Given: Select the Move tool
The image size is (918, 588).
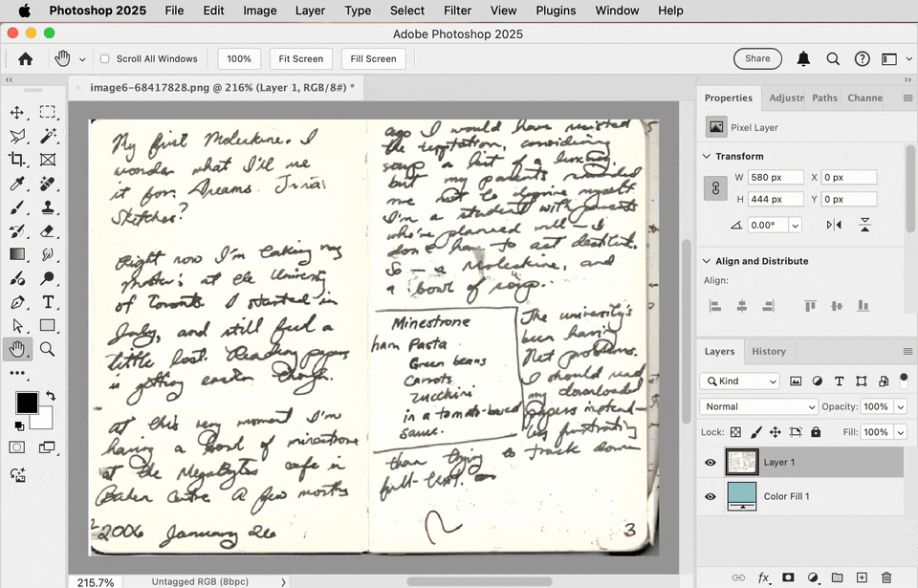Looking at the screenshot, I should coord(17,112).
